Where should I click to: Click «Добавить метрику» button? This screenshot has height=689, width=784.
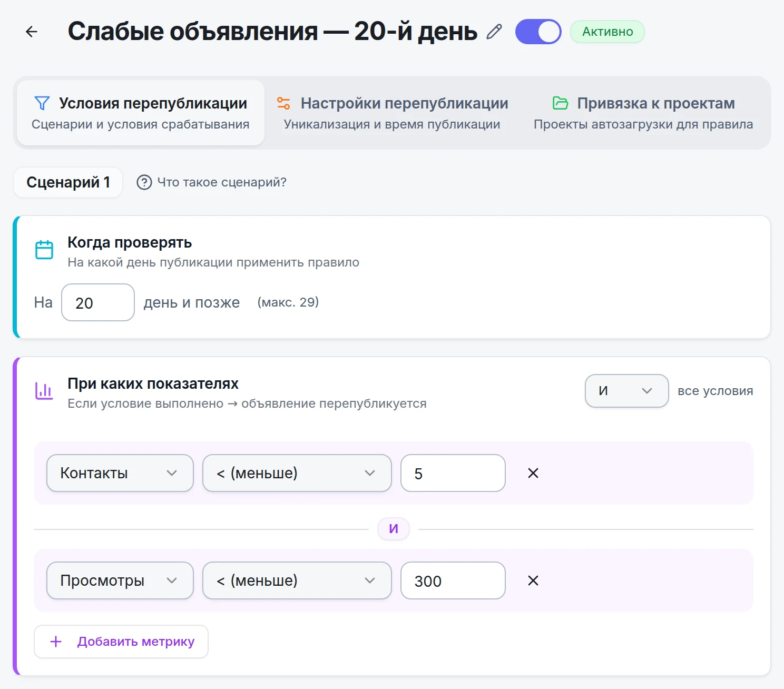tap(121, 642)
